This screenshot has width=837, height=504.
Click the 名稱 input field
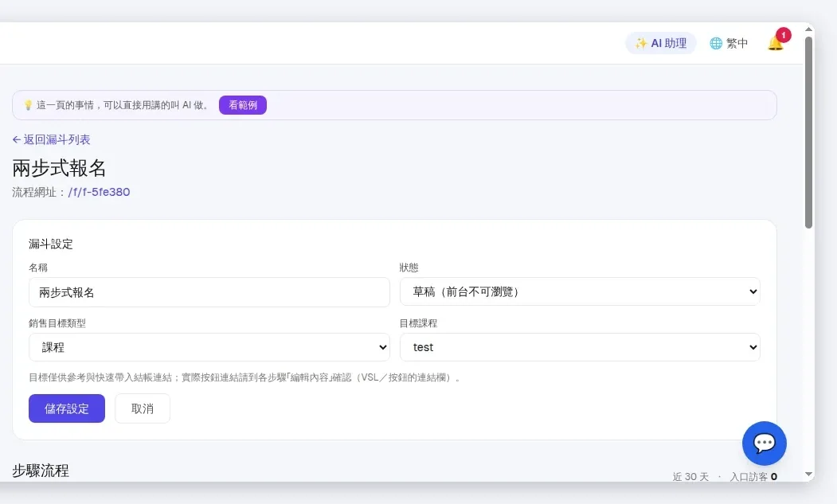coord(209,292)
